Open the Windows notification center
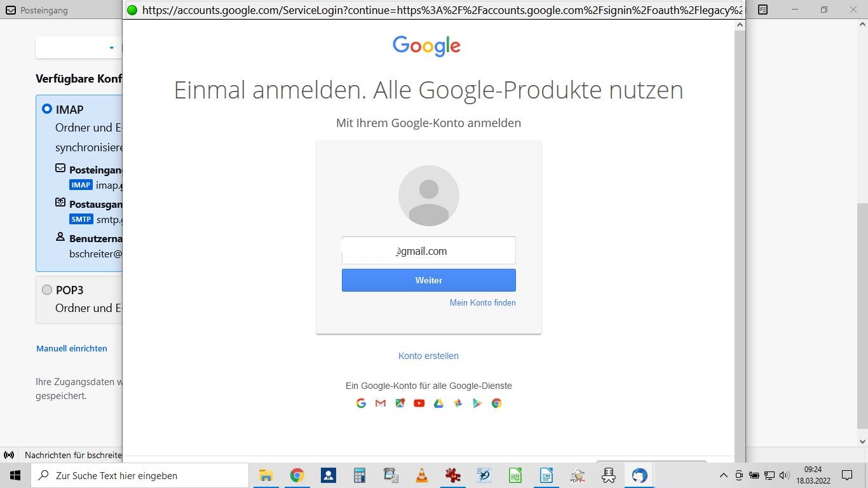The image size is (868, 488). (846, 475)
